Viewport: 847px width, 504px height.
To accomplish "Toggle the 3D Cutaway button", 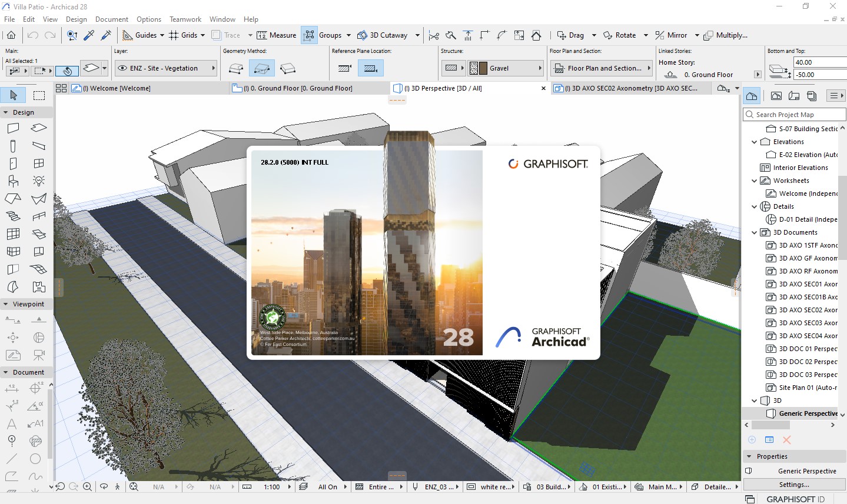I will (382, 35).
